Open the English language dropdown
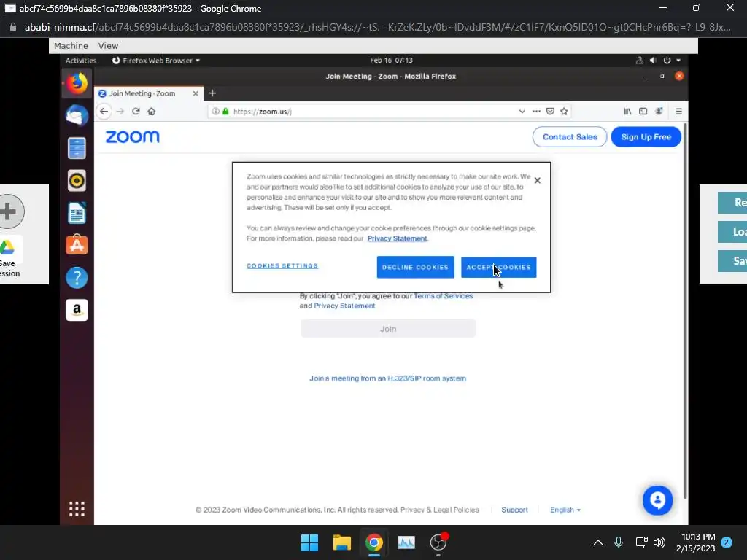This screenshot has height=560, width=747. [x=565, y=510]
